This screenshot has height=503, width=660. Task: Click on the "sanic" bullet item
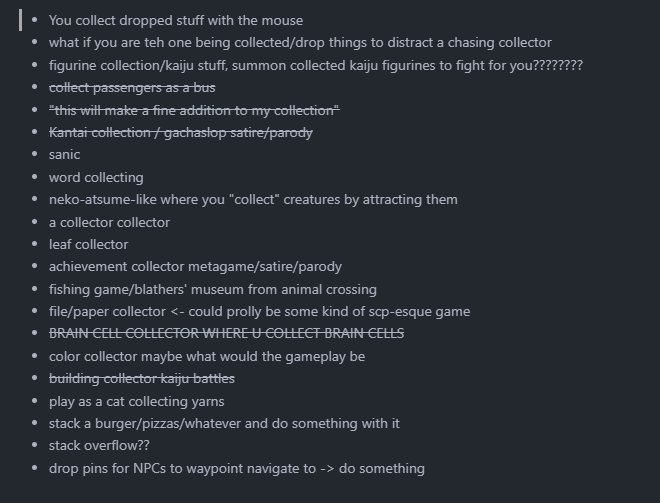pyautogui.click(x=64, y=154)
